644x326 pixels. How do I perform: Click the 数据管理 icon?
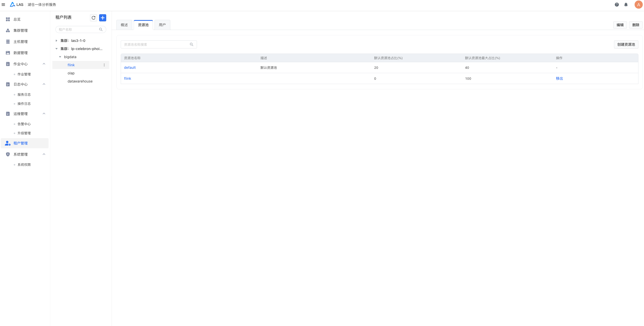(8, 53)
